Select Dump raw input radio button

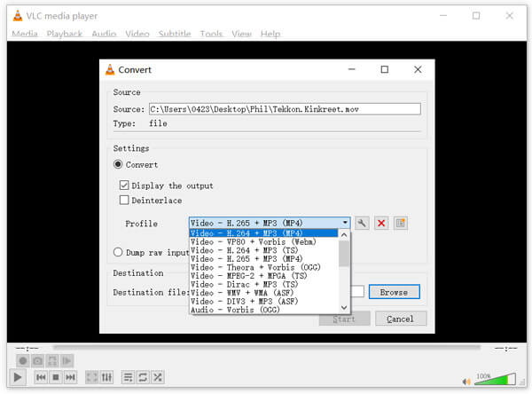118,252
